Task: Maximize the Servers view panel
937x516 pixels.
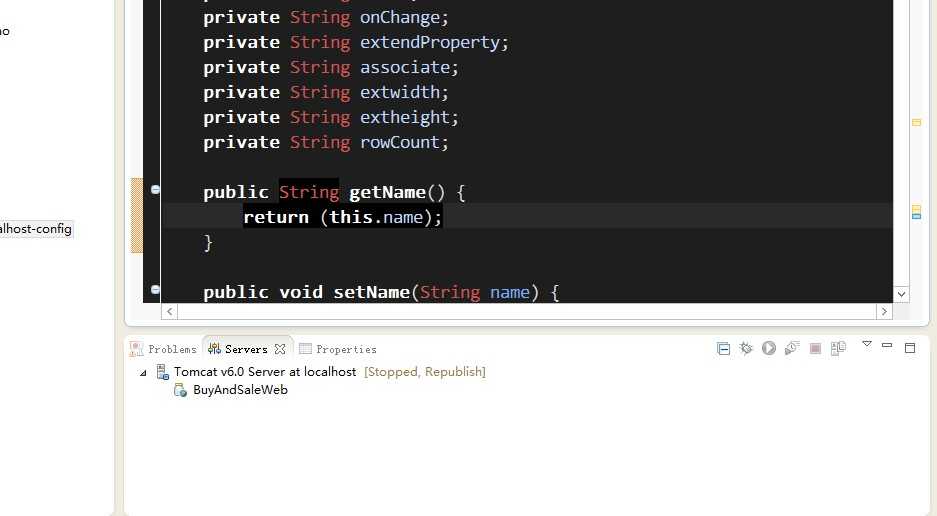Action: click(x=910, y=348)
